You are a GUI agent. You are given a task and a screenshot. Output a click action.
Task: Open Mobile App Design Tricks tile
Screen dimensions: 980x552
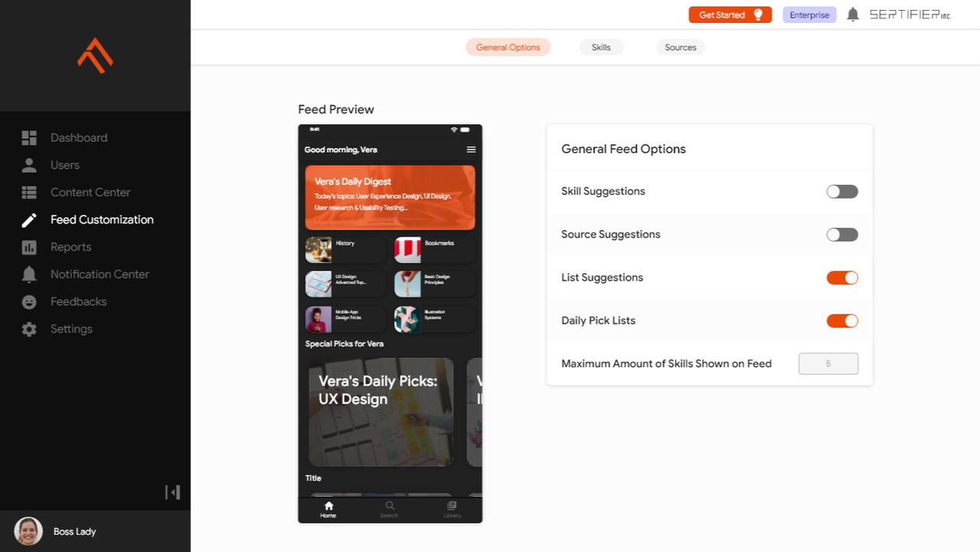345,319
